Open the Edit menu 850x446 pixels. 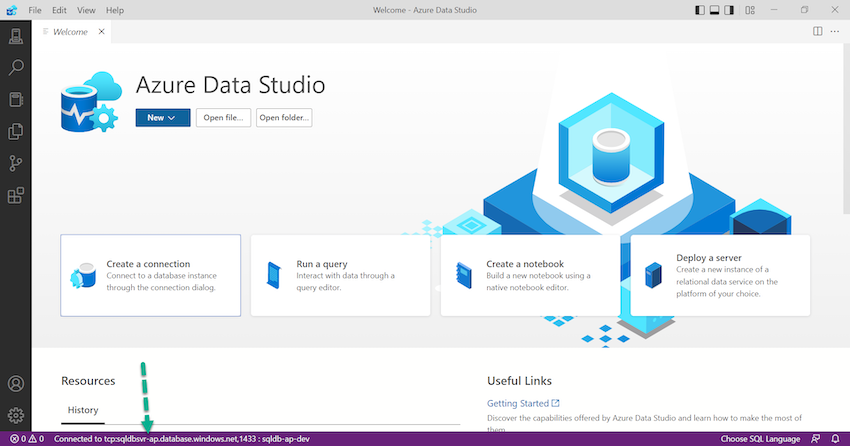tap(59, 10)
